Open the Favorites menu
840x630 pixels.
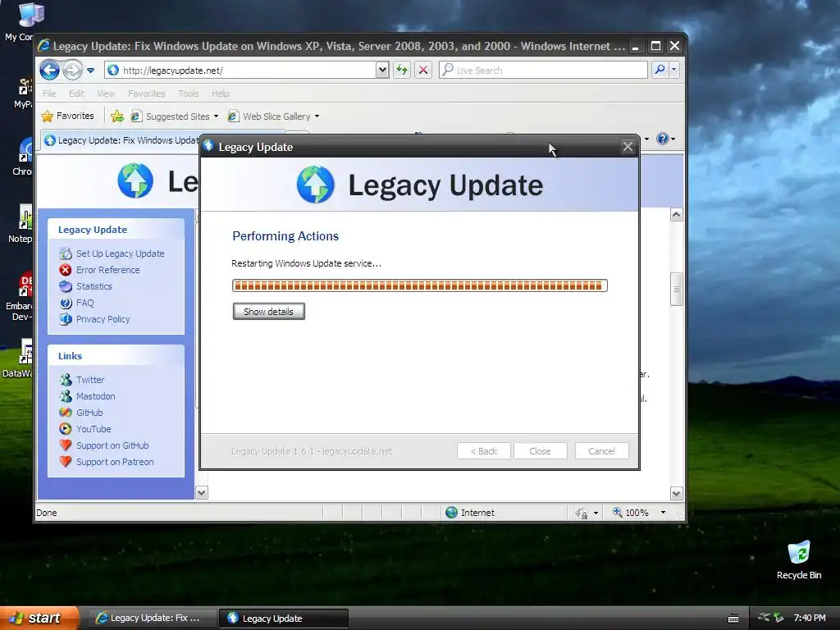(x=146, y=94)
